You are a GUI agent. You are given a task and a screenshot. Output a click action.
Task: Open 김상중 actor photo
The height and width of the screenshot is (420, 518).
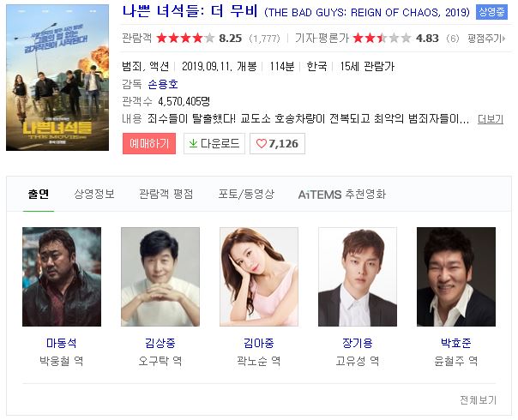pos(160,277)
